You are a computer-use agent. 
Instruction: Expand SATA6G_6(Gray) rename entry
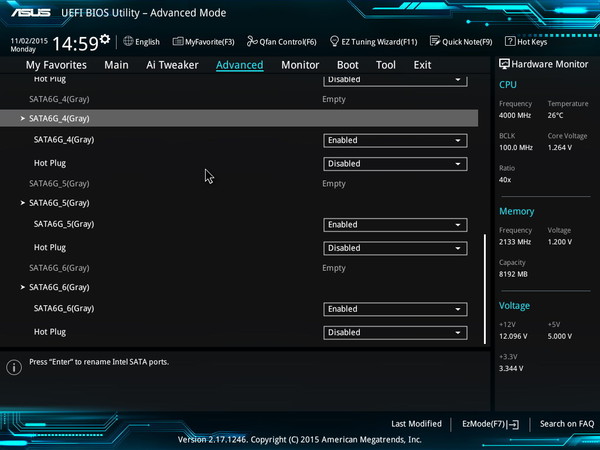(x=59, y=287)
